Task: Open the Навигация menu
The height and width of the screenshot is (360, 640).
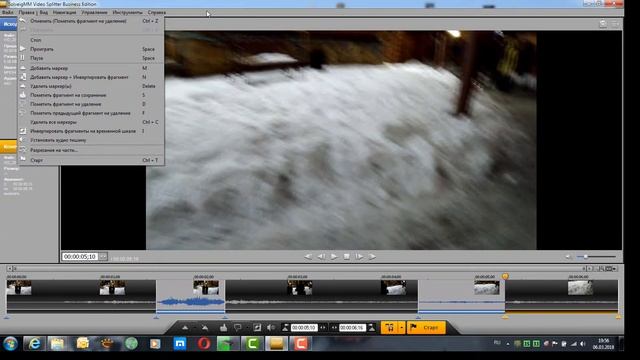Action: [x=64, y=12]
